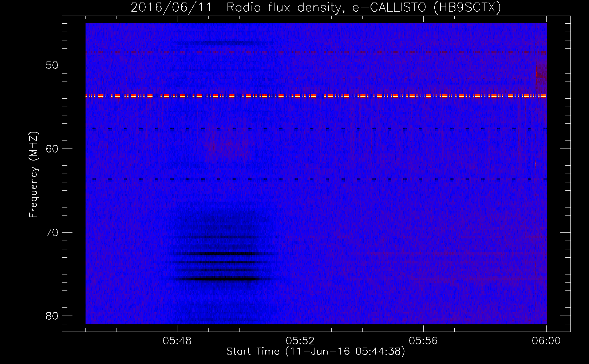
Task: Click the plot title "Radio flux density, e-CALLISTO (HB9SCTX)"
Action: tap(364, 7)
